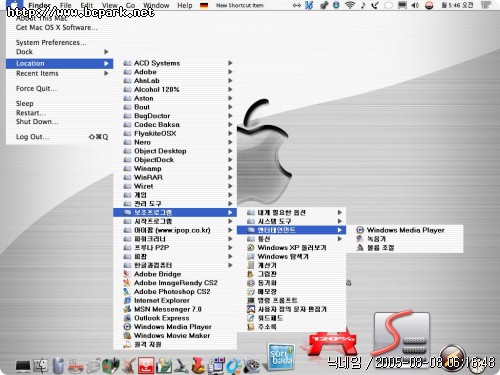Expand the Alcohol 120% folder submenu
This screenshot has height=375, width=500.
(175, 89)
